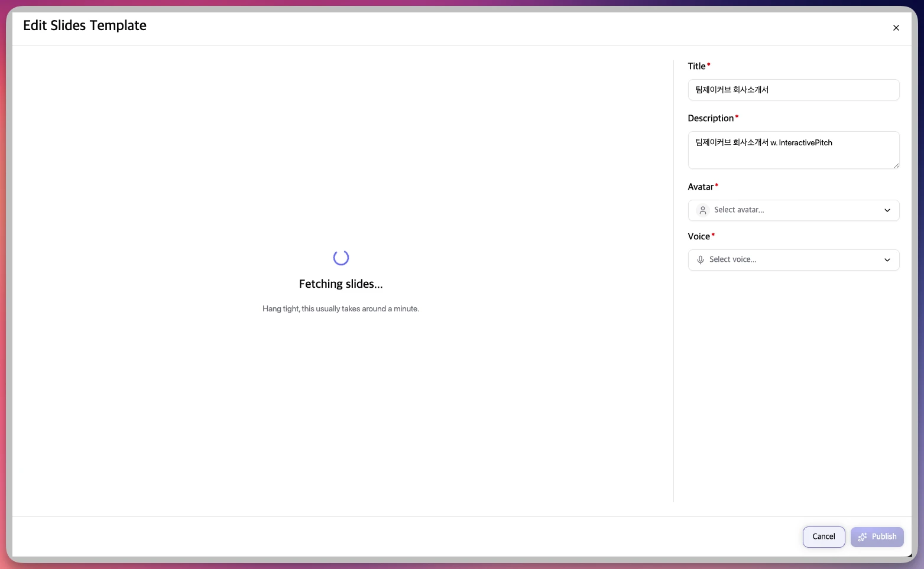
Task: Grab the Description box resize handle
Action: click(896, 165)
